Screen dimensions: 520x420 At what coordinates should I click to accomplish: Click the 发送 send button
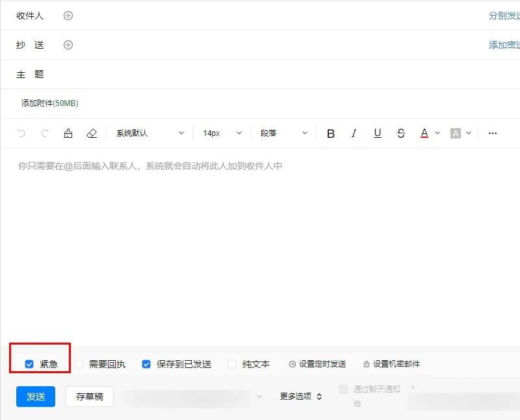point(35,396)
